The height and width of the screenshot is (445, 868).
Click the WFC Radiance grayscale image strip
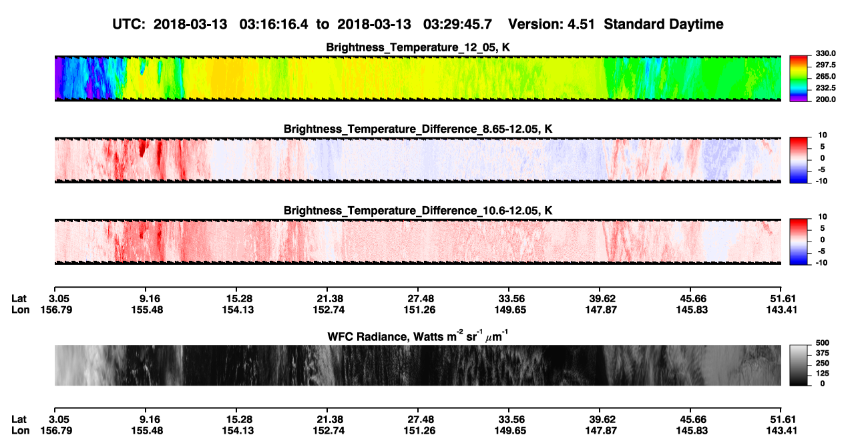coord(417,365)
